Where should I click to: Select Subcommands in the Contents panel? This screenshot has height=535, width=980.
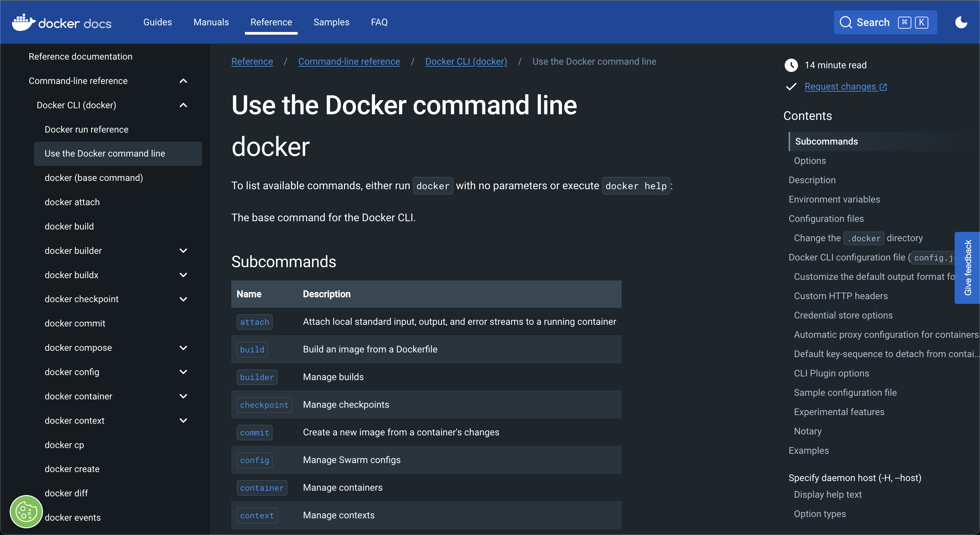(827, 141)
